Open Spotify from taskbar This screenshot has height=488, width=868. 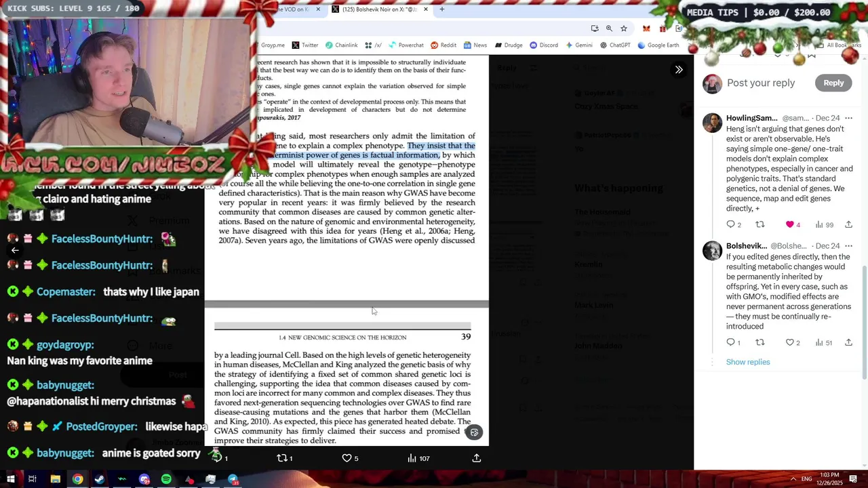coord(166,479)
